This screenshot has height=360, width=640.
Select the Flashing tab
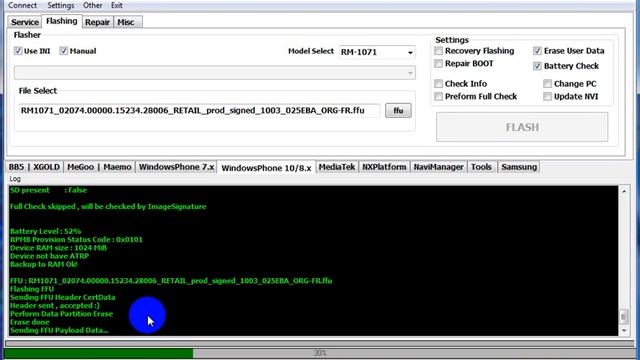(62, 21)
